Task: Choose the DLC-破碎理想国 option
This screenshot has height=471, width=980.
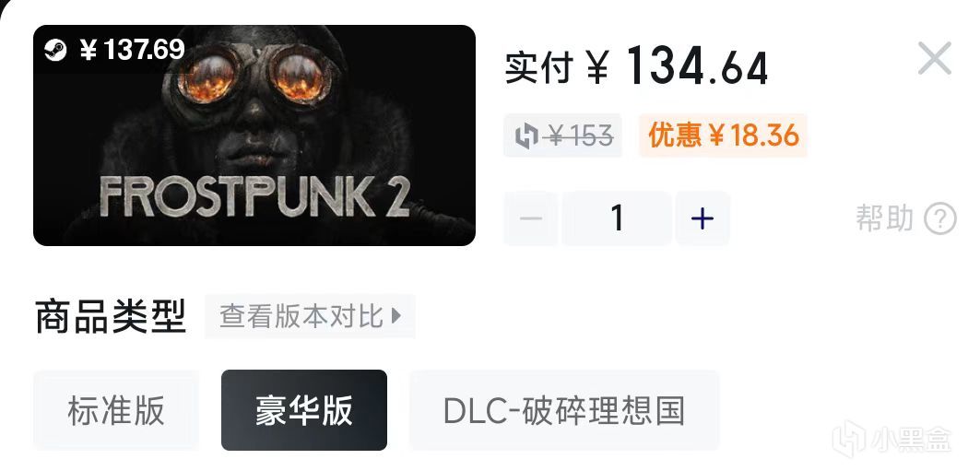Action: (564, 410)
